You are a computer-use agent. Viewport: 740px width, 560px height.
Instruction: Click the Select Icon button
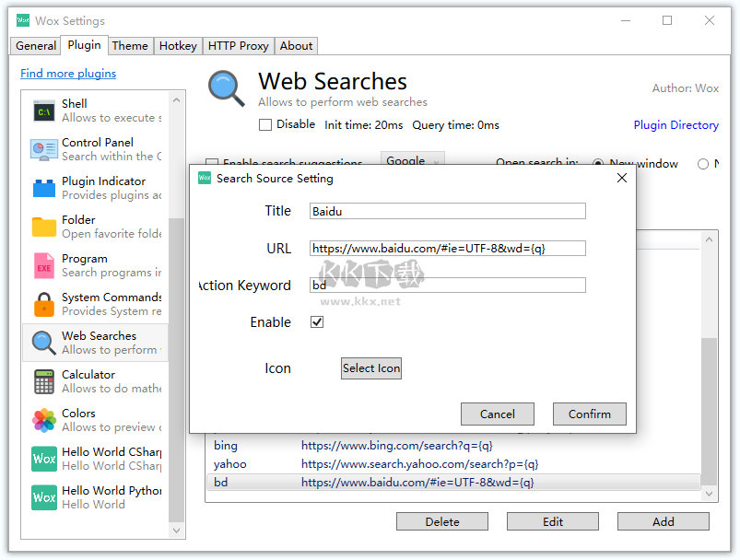(371, 368)
